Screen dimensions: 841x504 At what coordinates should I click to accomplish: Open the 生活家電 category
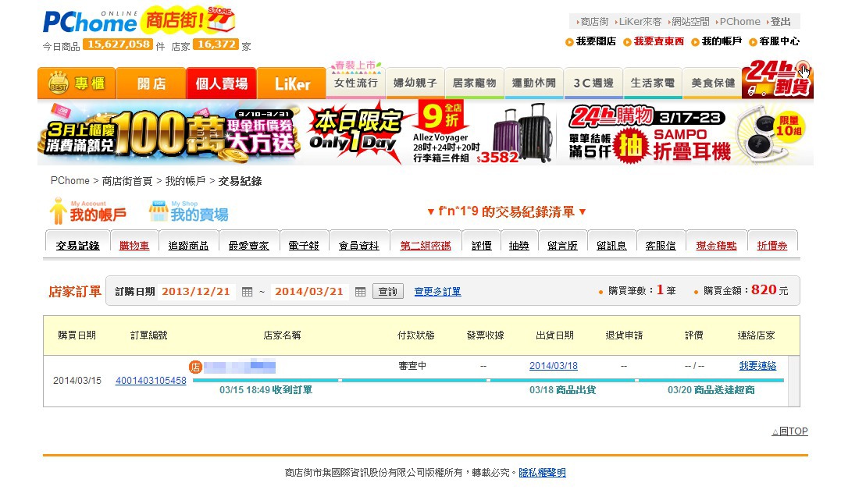[653, 83]
